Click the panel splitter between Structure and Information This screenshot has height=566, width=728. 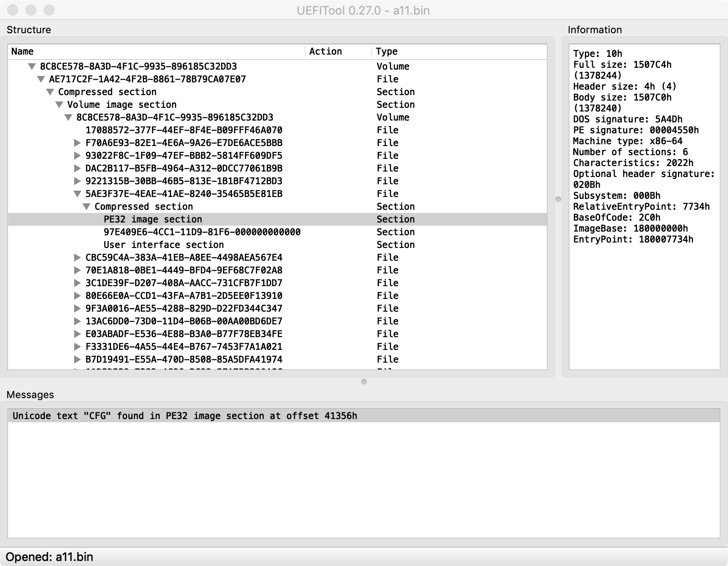pos(557,198)
